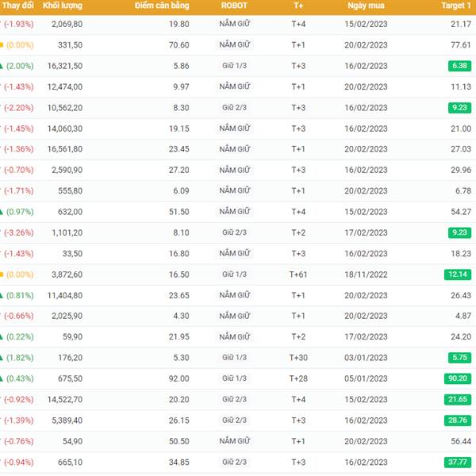Click Giữ 2/3 in the 10,562,20 row
Image resolution: width=476 pixels, height=476 pixels.
click(234, 107)
